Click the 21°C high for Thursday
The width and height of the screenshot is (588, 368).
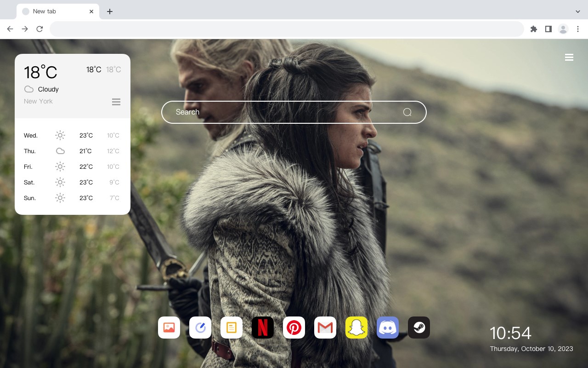coord(86,151)
